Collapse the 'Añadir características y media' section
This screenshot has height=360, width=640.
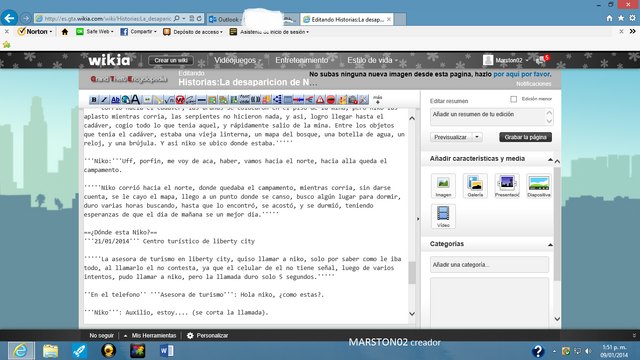550,159
